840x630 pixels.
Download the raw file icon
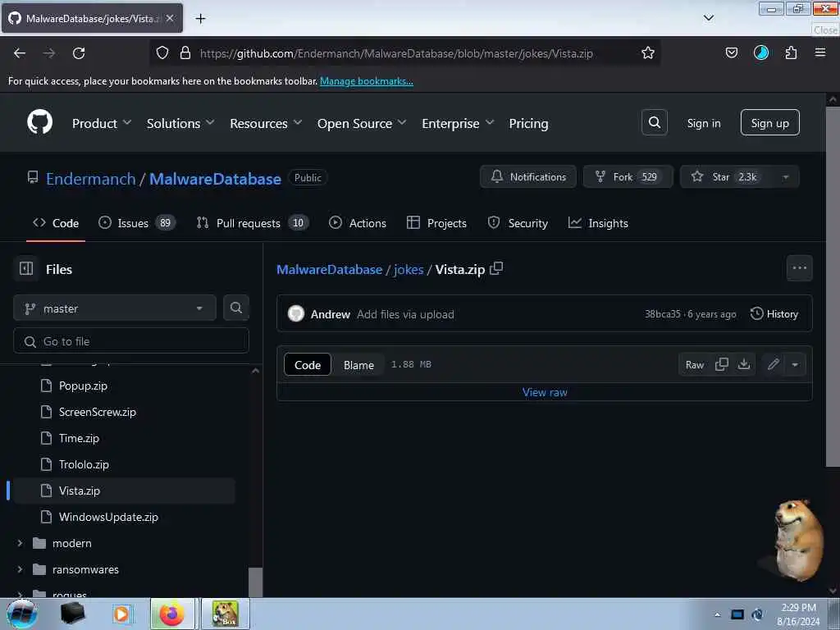pos(743,364)
